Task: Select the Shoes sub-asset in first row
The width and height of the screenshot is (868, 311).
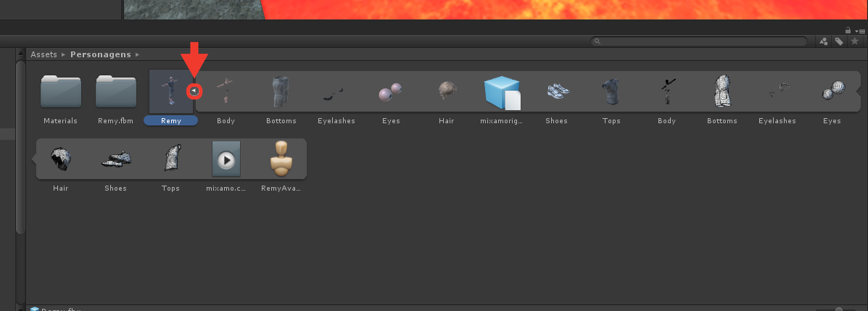Action: [x=556, y=91]
